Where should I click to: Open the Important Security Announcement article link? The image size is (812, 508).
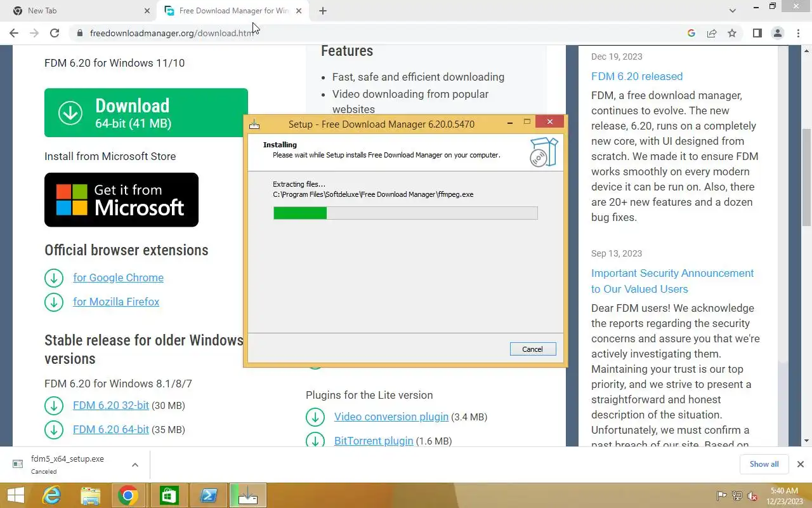point(672,281)
